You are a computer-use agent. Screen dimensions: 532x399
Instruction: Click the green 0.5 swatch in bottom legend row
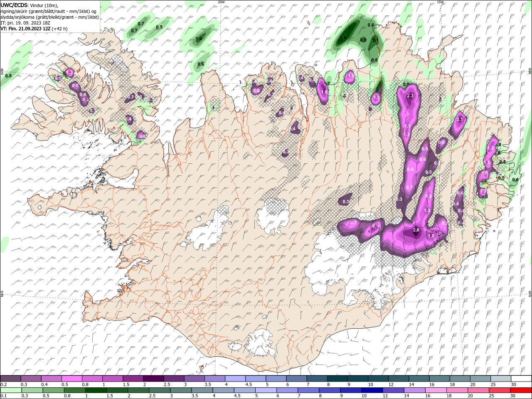coord(54,390)
